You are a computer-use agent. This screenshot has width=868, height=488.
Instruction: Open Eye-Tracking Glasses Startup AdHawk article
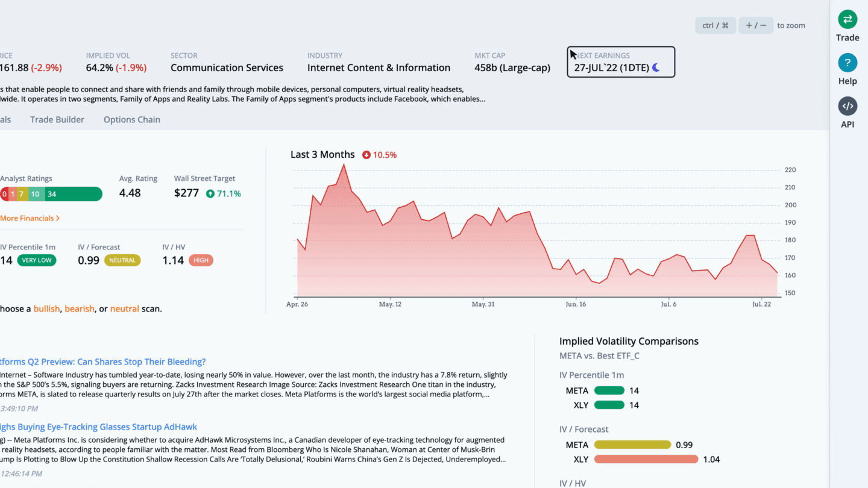(98, 427)
